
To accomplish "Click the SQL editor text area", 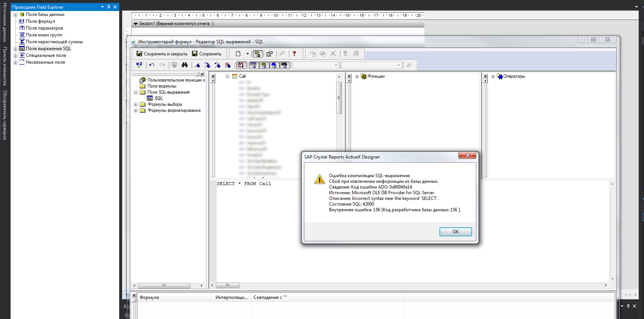I will coord(412,231).
